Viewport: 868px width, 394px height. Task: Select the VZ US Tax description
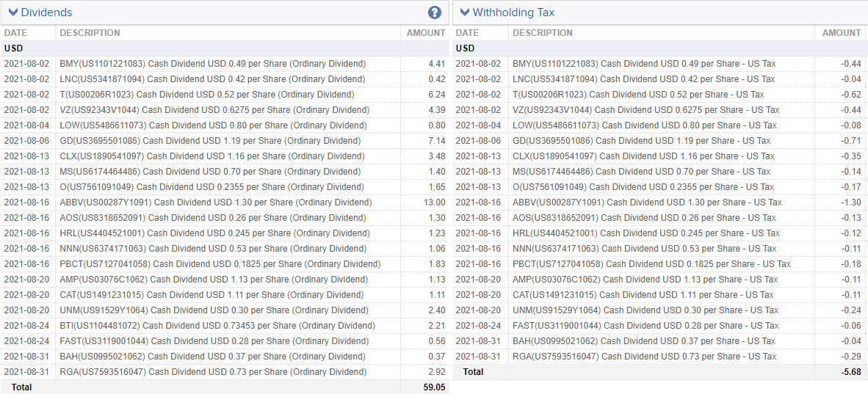646,110
